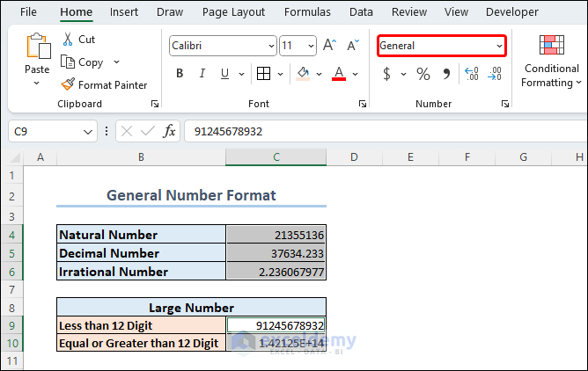Open the General number format dropdown
This screenshot has width=588, height=371.
499,46
